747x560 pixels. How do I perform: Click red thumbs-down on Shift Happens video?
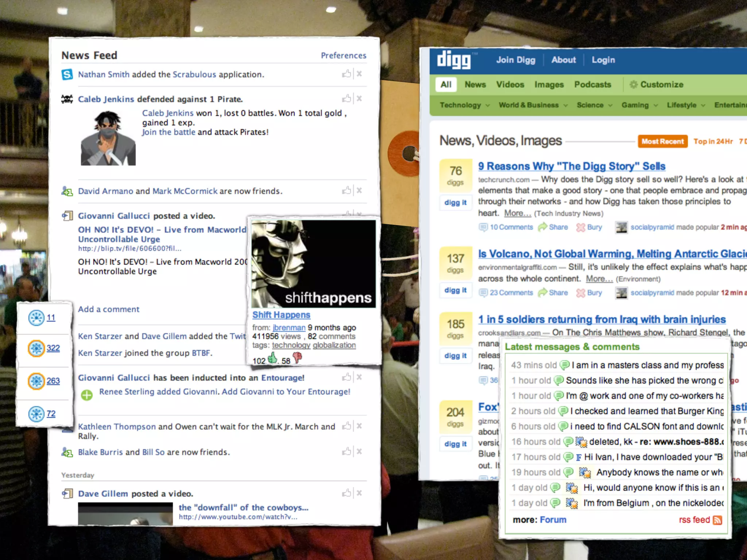[x=297, y=358]
